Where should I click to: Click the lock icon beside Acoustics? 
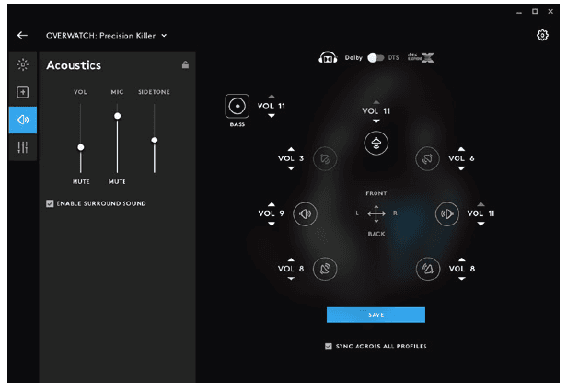tap(185, 64)
